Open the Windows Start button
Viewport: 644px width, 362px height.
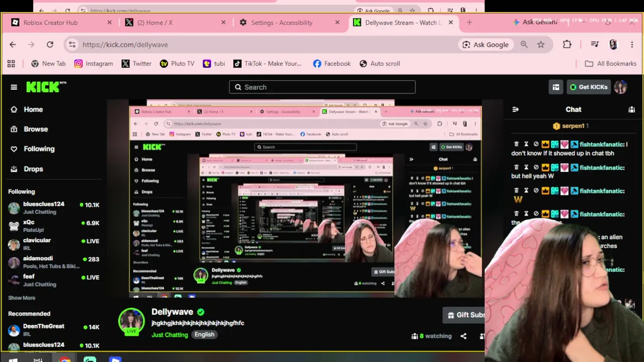tap(13, 359)
